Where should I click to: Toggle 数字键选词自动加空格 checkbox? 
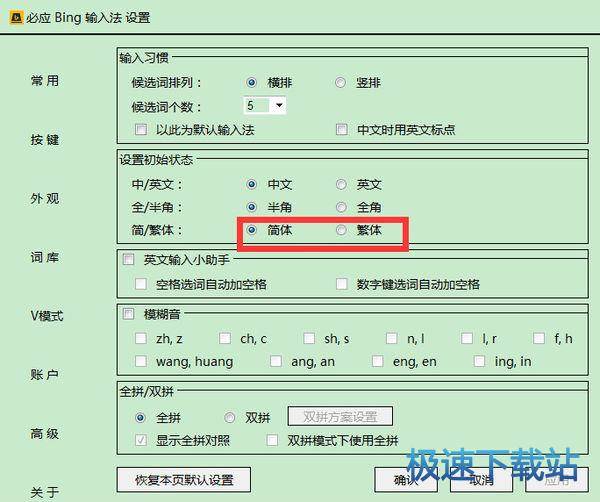tap(341, 284)
